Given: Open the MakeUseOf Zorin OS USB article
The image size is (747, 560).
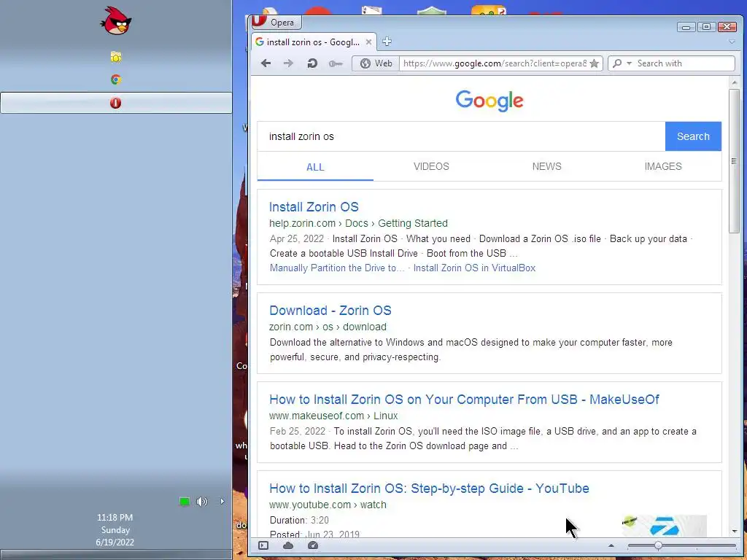Looking at the screenshot, I should [464, 400].
